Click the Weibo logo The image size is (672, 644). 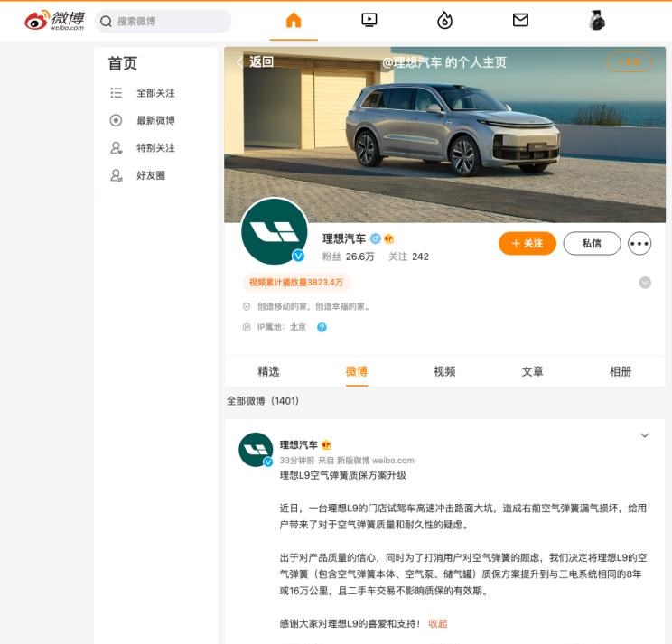(54, 21)
